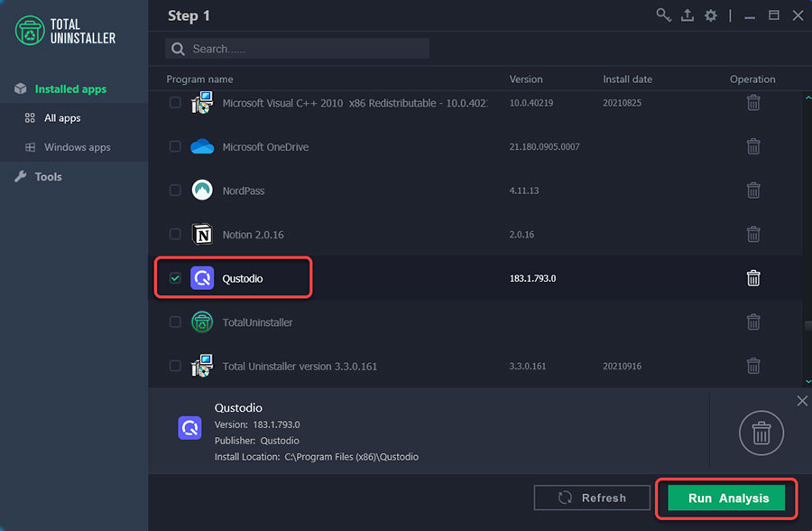Click Microsoft Visual C++ 2010 program name
The image size is (812, 531).
[x=355, y=103]
